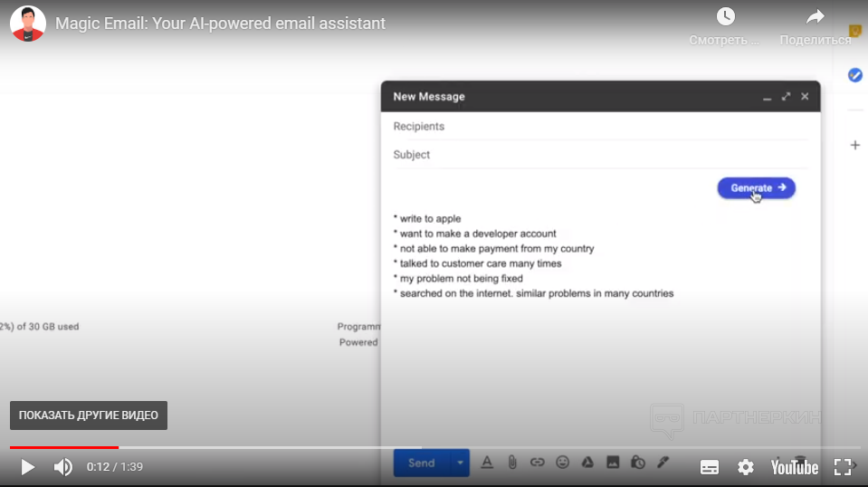Image resolution: width=868 pixels, height=487 pixels.
Task: Mute the video volume speaker icon
Action: [63, 467]
